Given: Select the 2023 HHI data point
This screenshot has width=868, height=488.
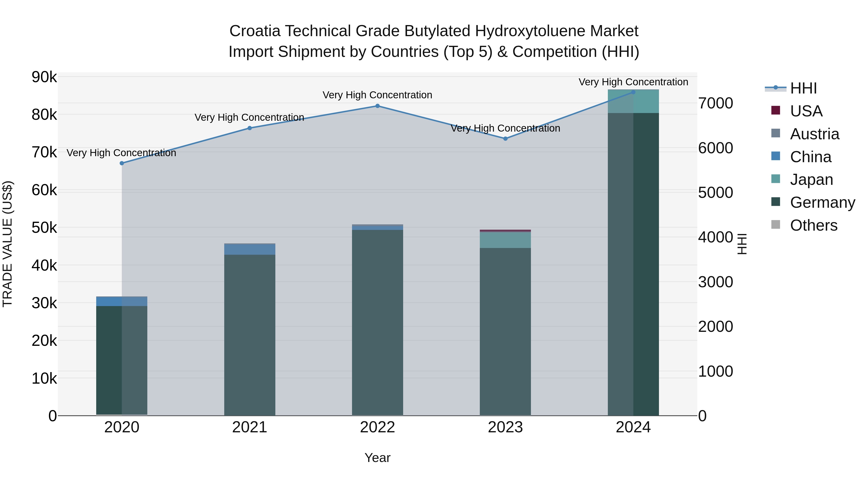Looking at the screenshot, I should click(x=505, y=139).
